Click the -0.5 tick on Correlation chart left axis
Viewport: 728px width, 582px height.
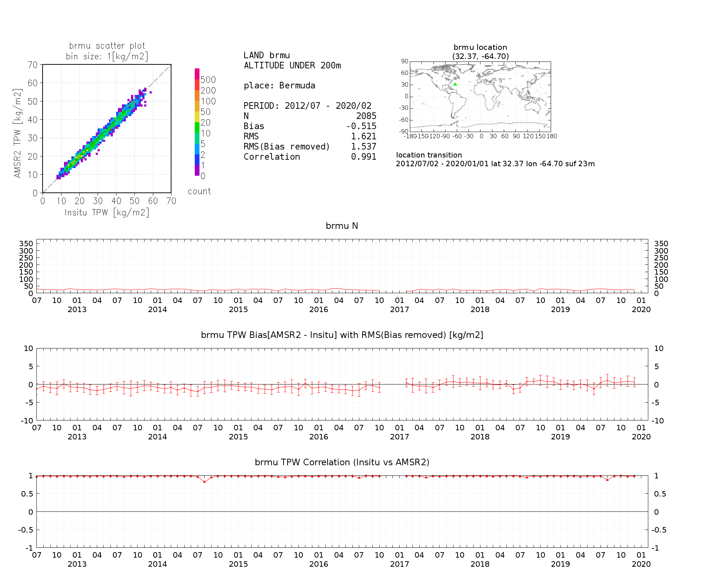pos(25,530)
